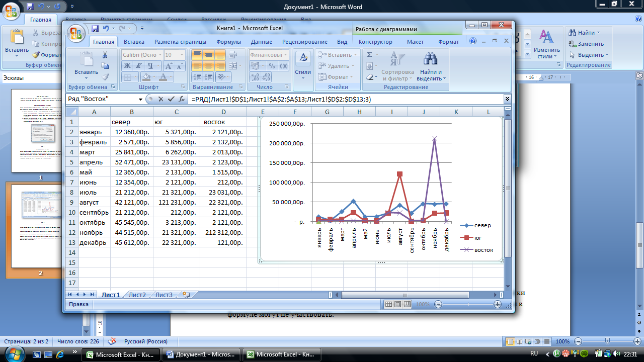Open Финансовый number format dropdown

pos(285,55)
